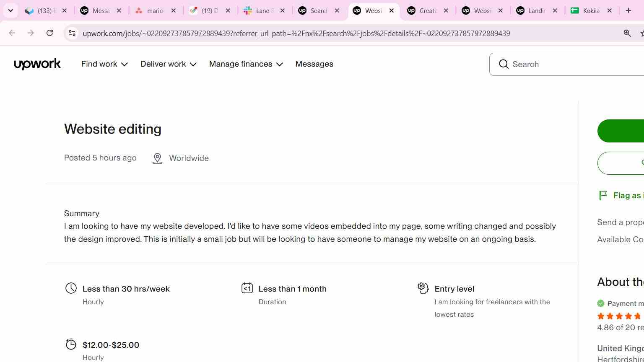644x362 pixels.
Task: Switch to the Kokila tab
Action: (591, 10)
